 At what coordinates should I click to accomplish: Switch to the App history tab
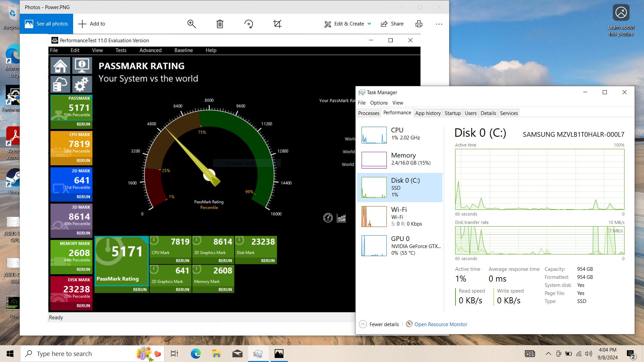click(x=428, y=113)
